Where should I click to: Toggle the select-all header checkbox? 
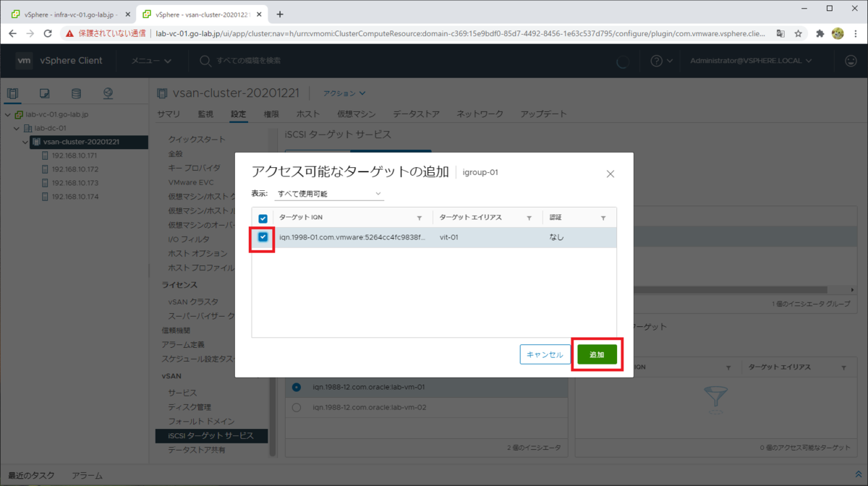point(263,218)
